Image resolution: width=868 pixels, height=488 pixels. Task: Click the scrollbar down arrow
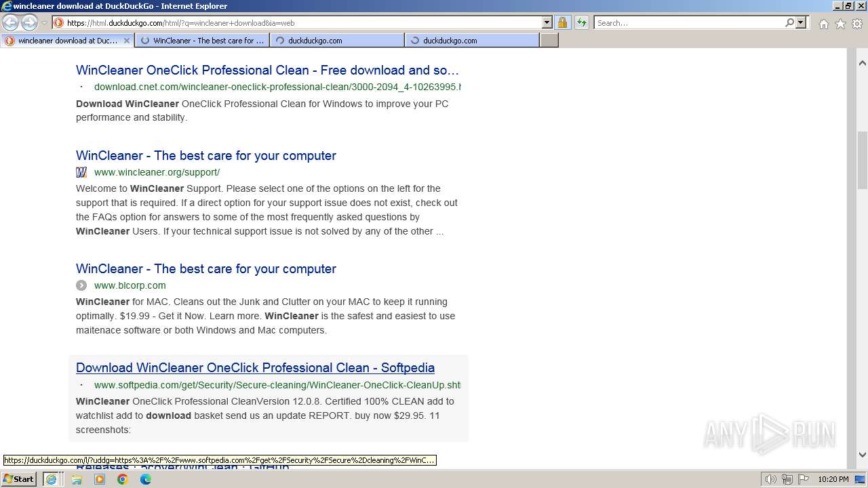863,455
